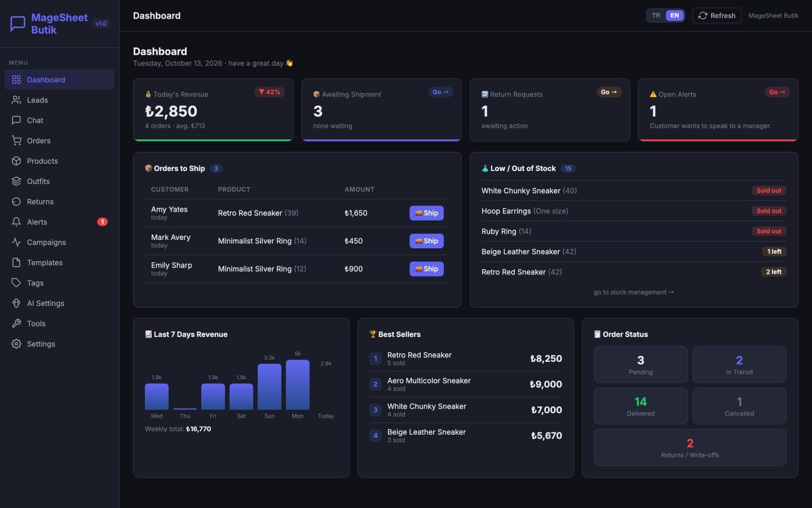Viewport: 812px width, 508px height.
Task: Click Go on Open Alerts card
Action: point(777,92)
